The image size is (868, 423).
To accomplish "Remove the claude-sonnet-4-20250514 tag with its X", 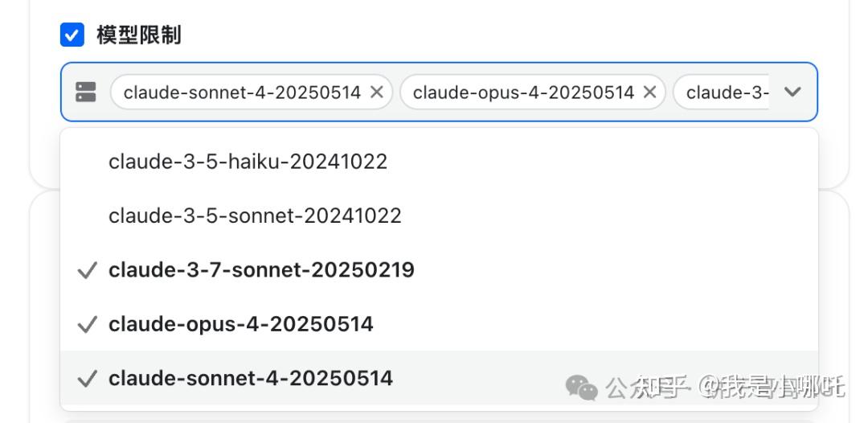I will click(376, 92).
